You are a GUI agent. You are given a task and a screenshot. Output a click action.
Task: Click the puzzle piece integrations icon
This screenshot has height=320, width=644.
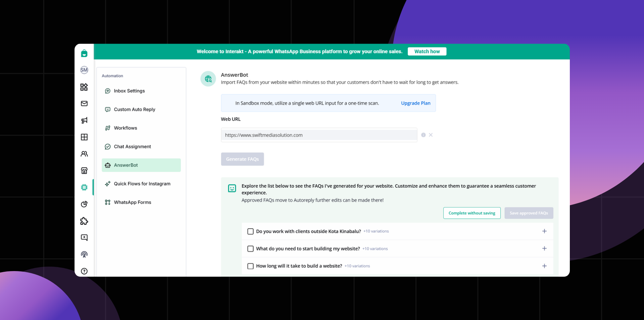(x=84, y=221)
